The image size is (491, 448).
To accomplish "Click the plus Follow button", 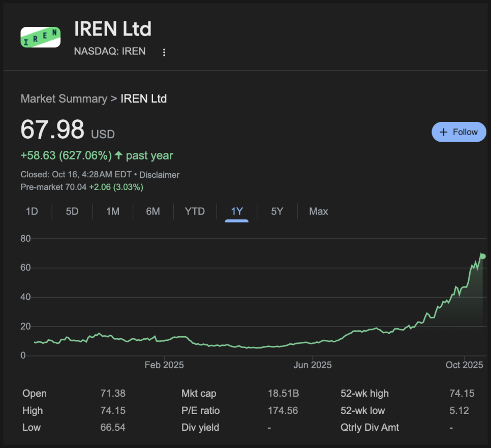I will coord(458,132).
